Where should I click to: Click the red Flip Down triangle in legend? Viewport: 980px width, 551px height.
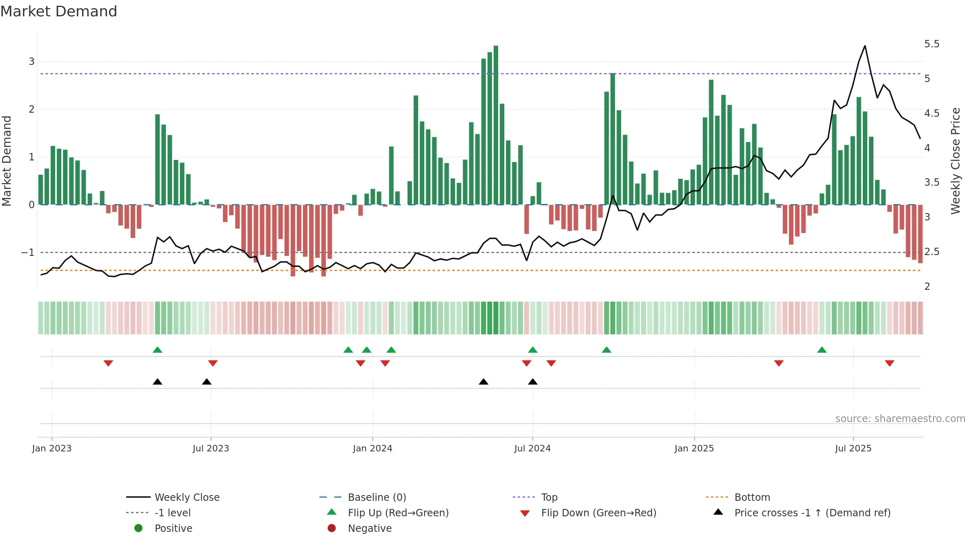click(x=525, y=513)
